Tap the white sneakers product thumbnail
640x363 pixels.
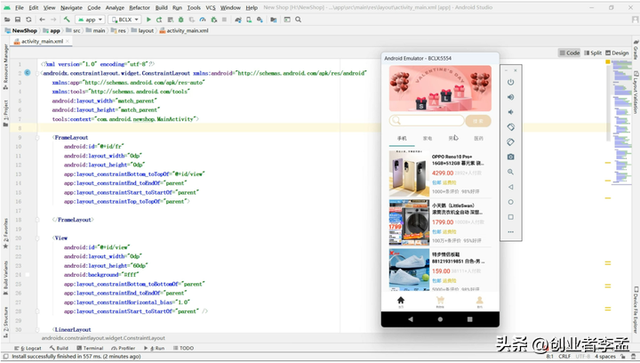(x=409, y=270)
